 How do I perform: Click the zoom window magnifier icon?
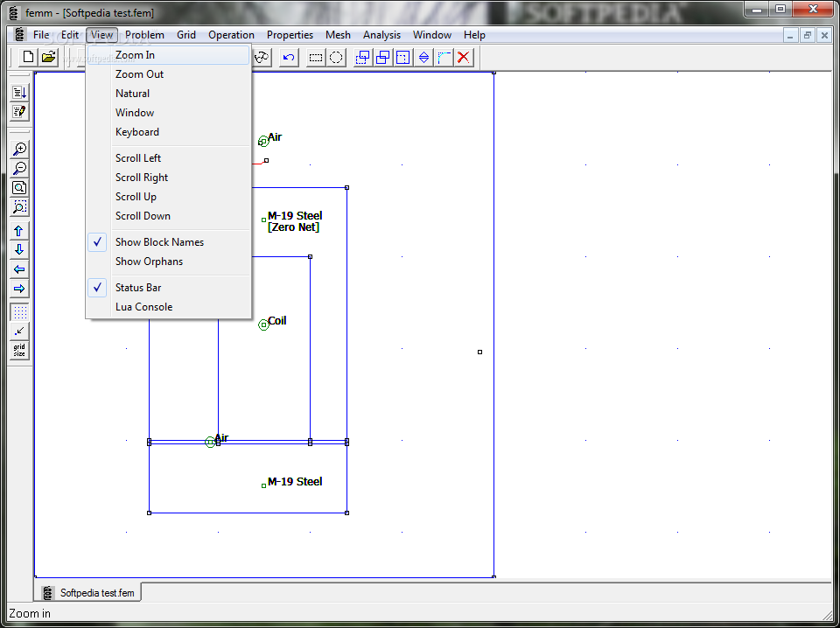tap(19, 206)
